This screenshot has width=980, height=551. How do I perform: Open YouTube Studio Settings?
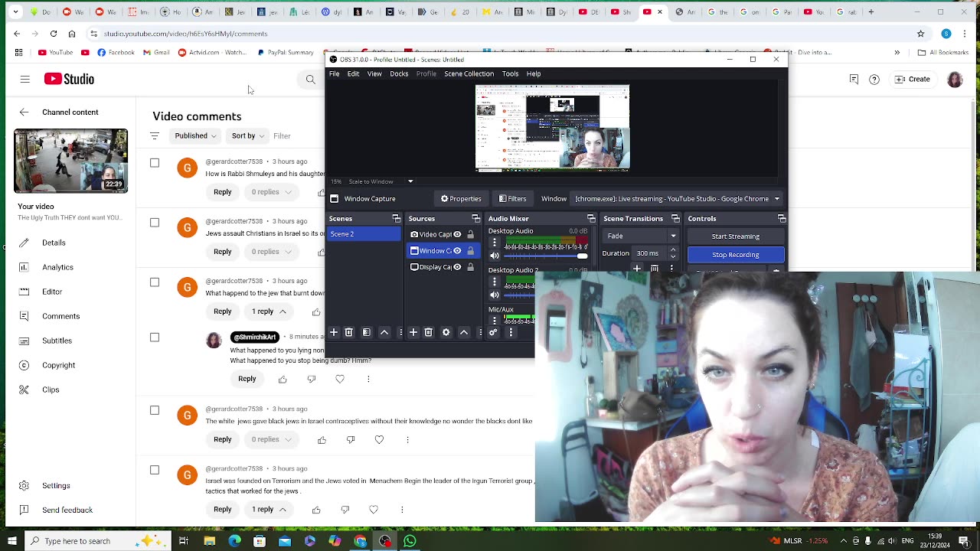(x=56, y=485)
